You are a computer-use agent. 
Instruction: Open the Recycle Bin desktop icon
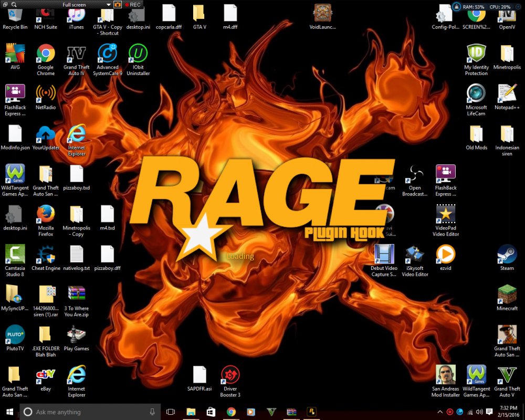[x=15, y=19]
